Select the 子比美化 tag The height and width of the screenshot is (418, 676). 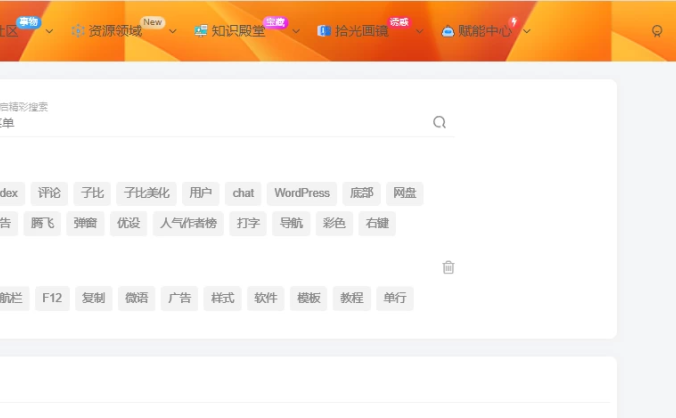pos(147,193)
